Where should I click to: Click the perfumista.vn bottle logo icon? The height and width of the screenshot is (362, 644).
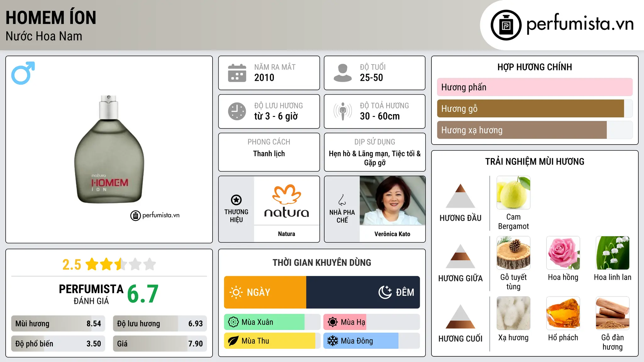pyautogui.click(x=506, y=25)
